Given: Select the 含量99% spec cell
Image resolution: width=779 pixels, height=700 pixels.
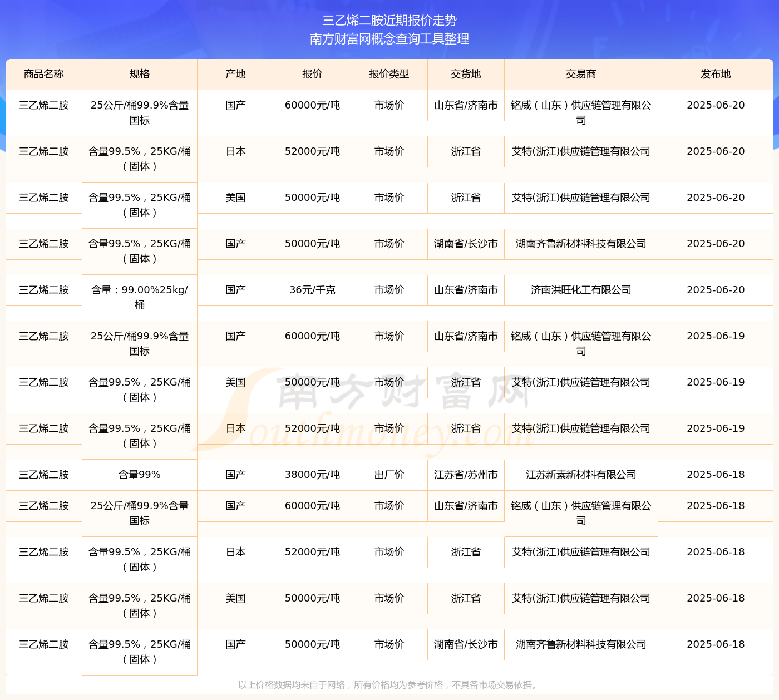Looking at the screenshot, I should click(x=140, y=475).
